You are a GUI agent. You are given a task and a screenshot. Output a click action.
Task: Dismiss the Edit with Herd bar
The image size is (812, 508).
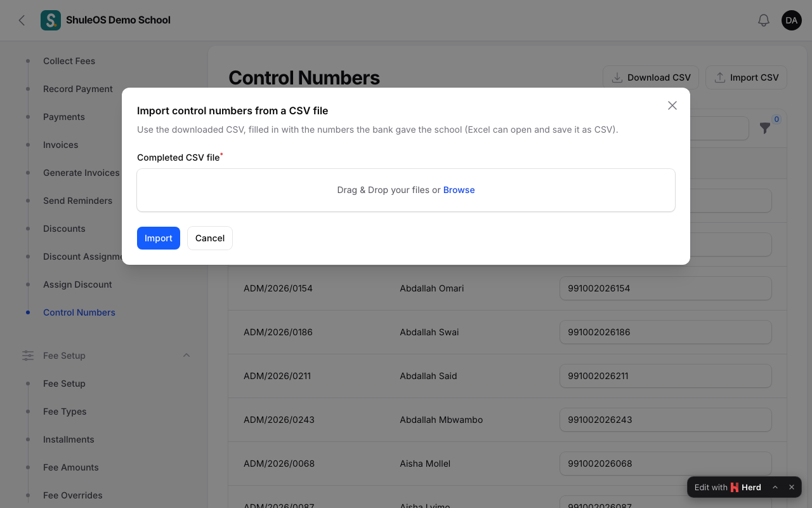coord(792,488)
